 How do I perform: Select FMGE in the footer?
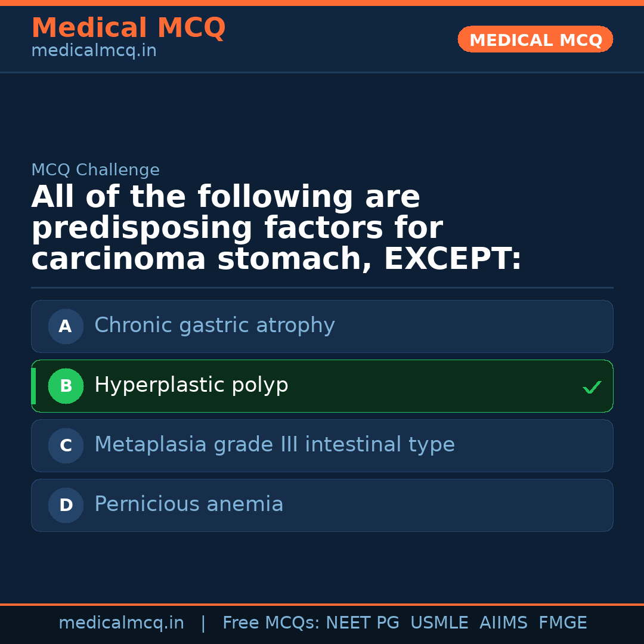tap(563, 623)
